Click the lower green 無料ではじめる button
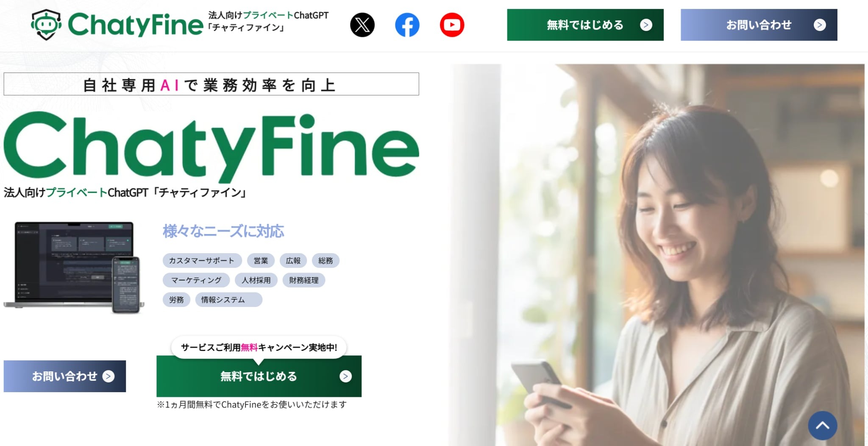 (x=259, y=376)
